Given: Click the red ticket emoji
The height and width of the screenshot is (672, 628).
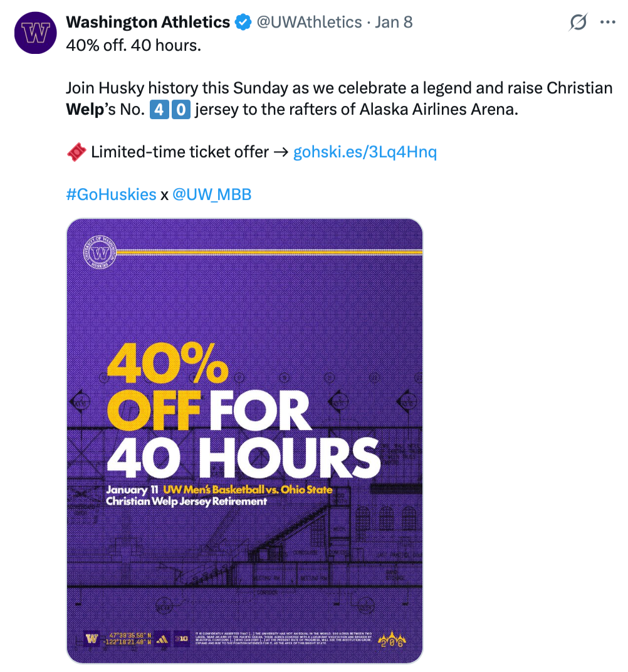Looking at the screenshot, I should coord(76,152).
